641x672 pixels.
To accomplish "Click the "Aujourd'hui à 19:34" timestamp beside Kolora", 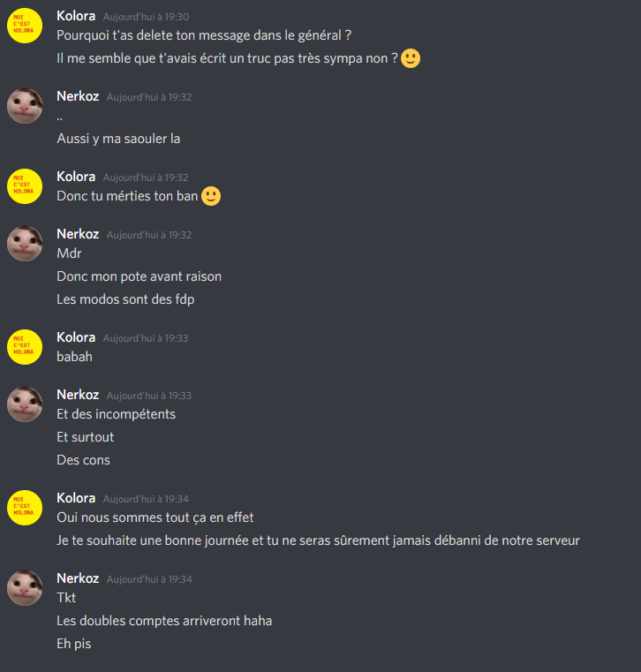I will tap(146, 499).
